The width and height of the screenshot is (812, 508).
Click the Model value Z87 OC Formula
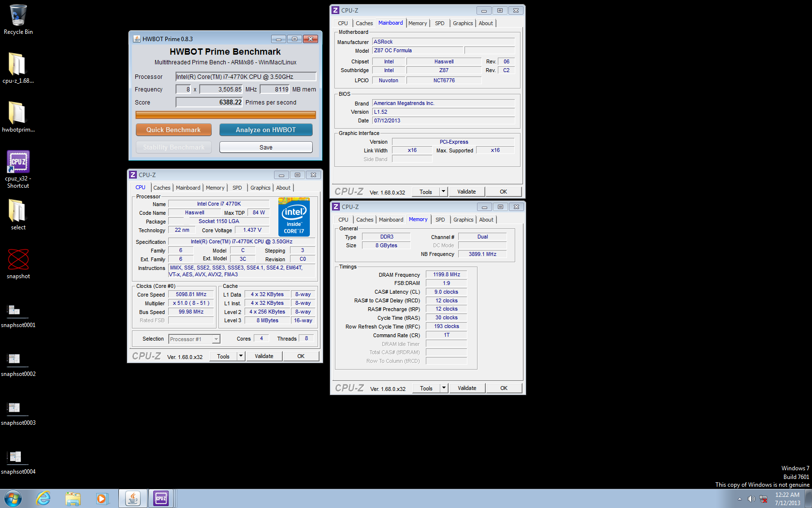[x=418, y=50]
